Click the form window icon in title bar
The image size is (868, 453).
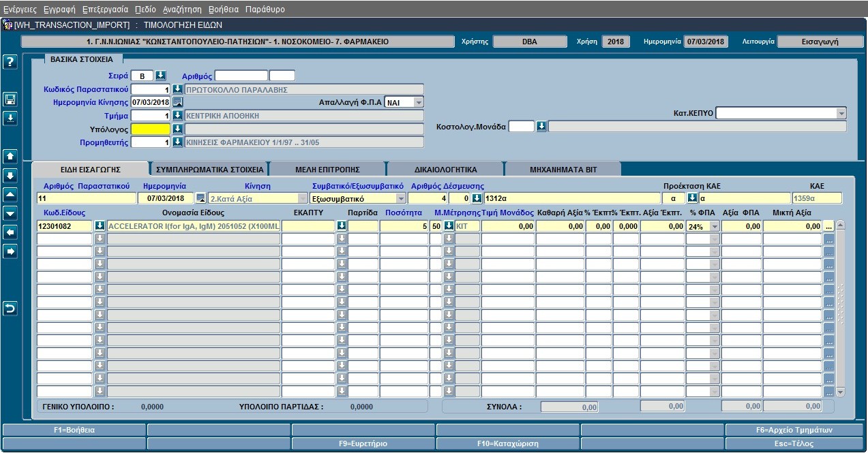coord(8,25)
